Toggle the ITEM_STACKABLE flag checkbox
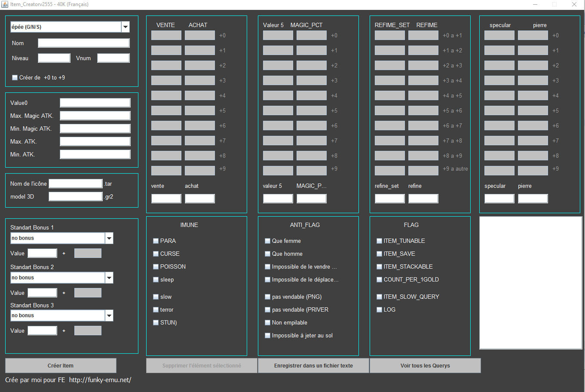The height and width of the screenshot is (392, 585). coord(380,267)
